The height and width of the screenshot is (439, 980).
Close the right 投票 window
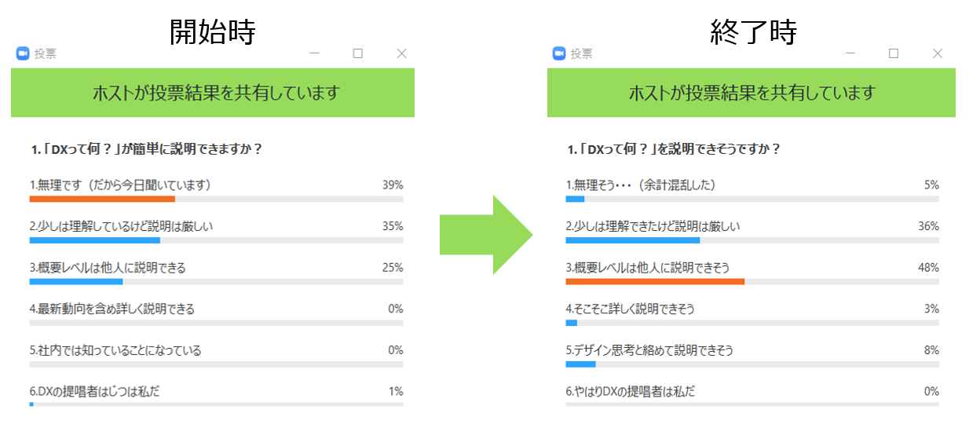pyautogui.click(x=938, y=53)
